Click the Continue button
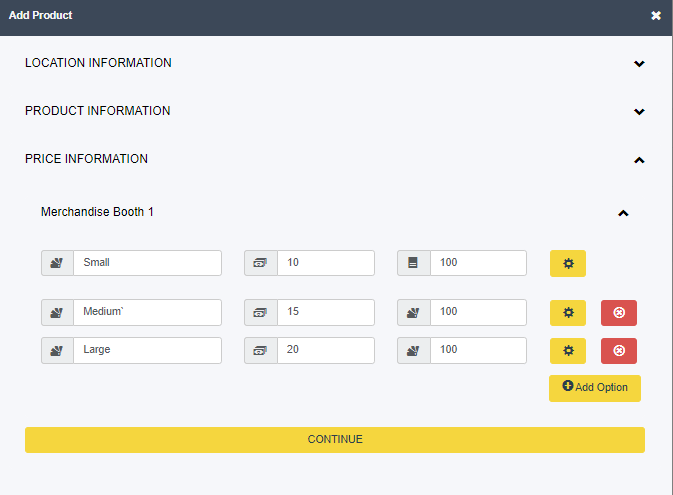 pos(335,440)
